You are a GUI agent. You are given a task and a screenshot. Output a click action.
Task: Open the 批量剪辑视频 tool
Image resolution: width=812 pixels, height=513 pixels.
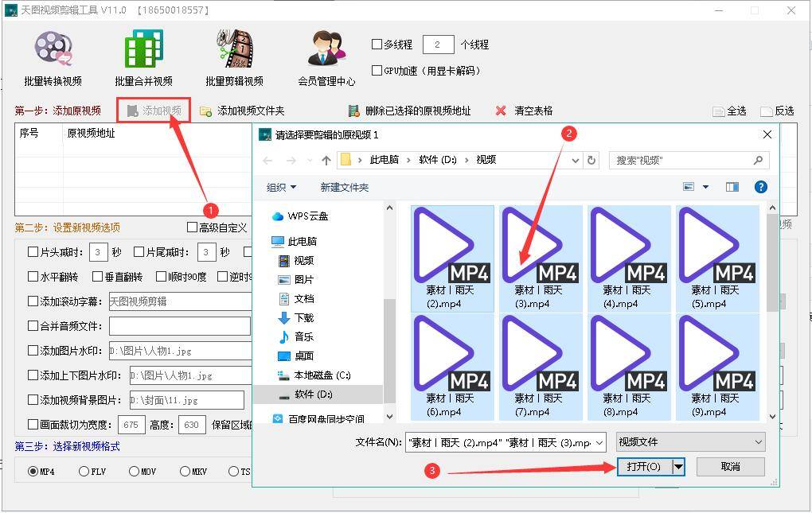(x=234, y=58)
